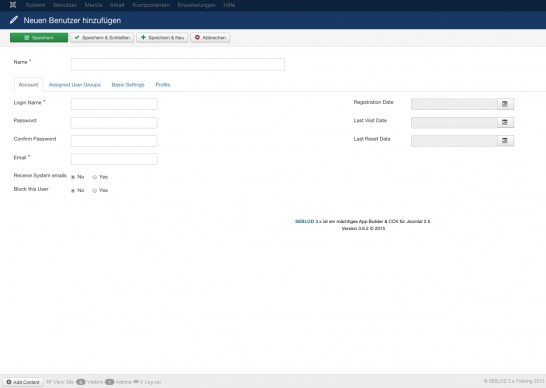This screenshot has height=388, width=546.
Task: Select No for Block this User
Action: (x=73, y=191)
